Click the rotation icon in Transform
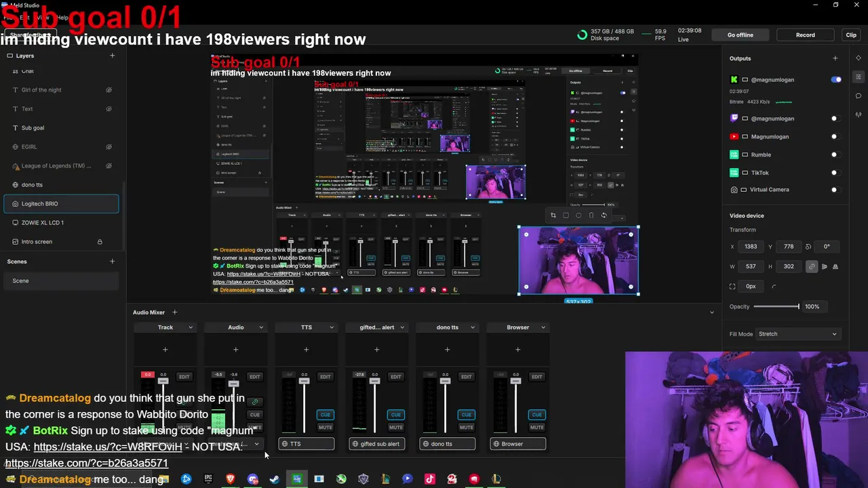Screen dimensions: 868x488 808,247
